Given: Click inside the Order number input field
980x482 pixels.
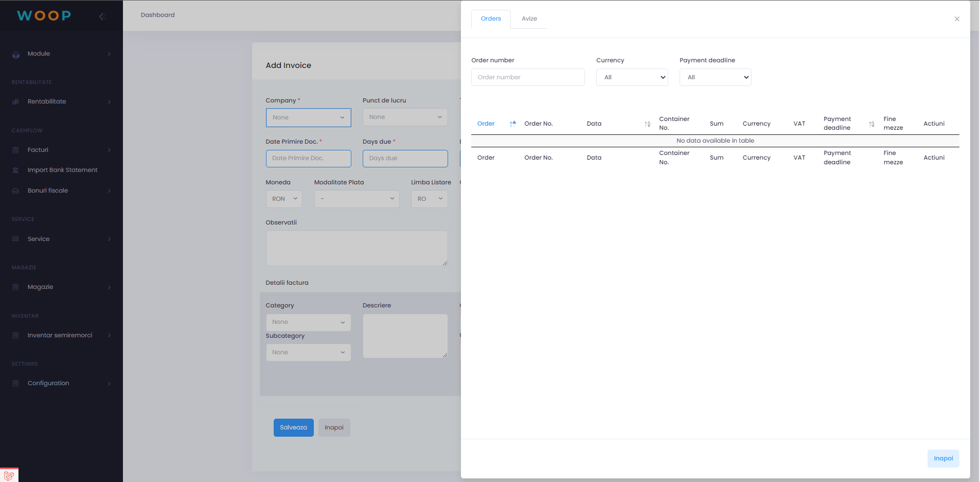Looking at the screenshot, I should [527, 77].
